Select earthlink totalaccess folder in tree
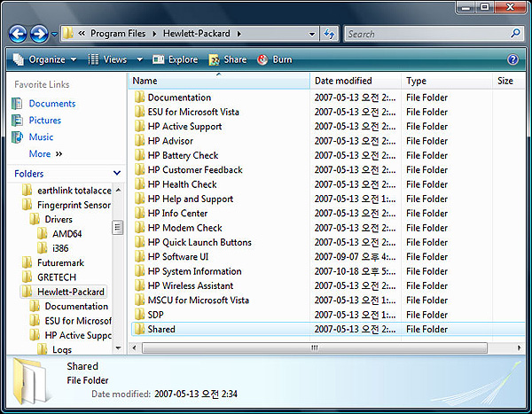Screen dimensions: 532x414 coord(66,191)
